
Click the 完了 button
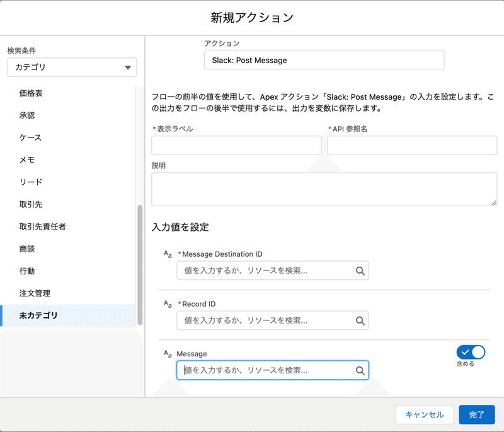[477, 414]
